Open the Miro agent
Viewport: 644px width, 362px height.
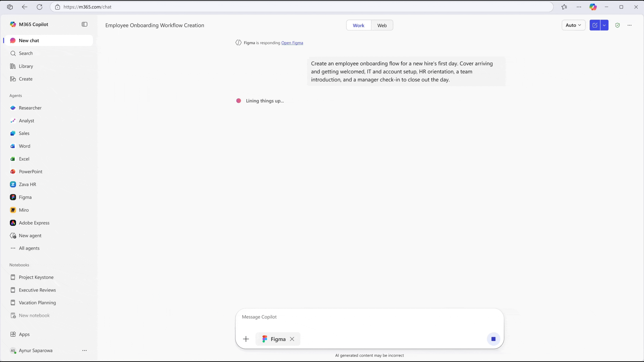(x=24, y=210)
